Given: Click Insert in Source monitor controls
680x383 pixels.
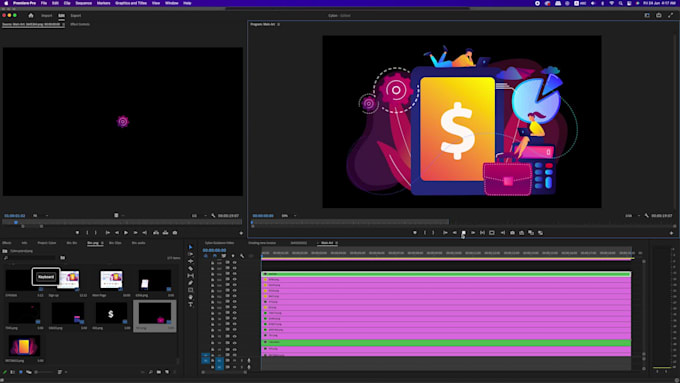Looking at the screenshot, I should tap(156, 233).
